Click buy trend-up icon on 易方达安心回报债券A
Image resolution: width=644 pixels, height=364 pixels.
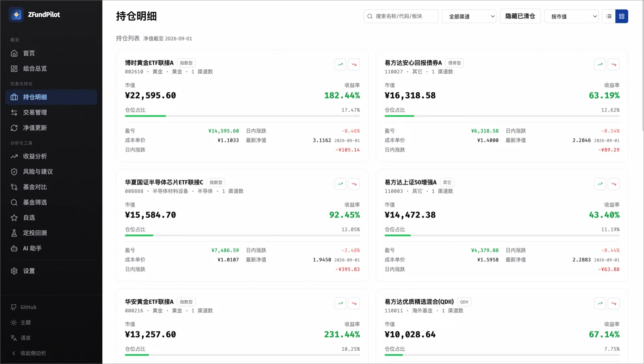(600, 64)
